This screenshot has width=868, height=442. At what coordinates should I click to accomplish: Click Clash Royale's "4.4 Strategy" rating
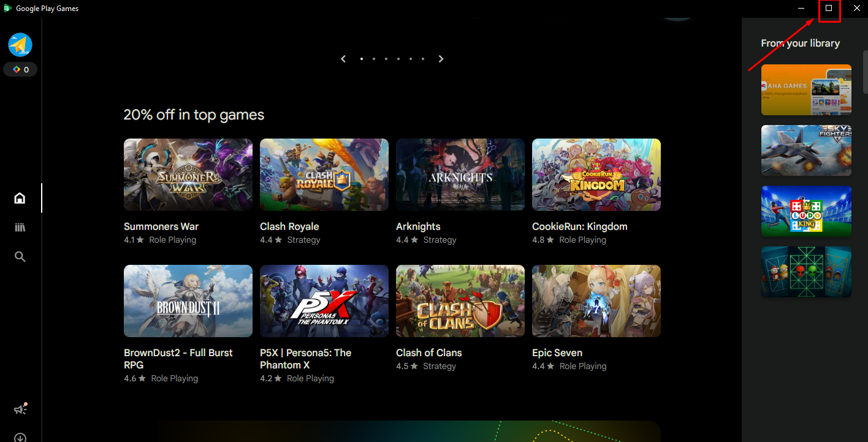tap(290, 240)
